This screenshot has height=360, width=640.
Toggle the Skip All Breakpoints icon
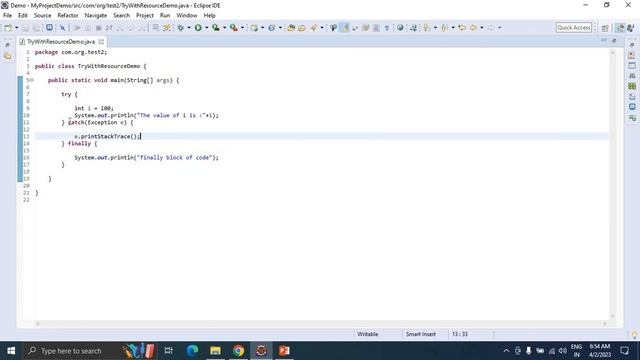[62, 28]
